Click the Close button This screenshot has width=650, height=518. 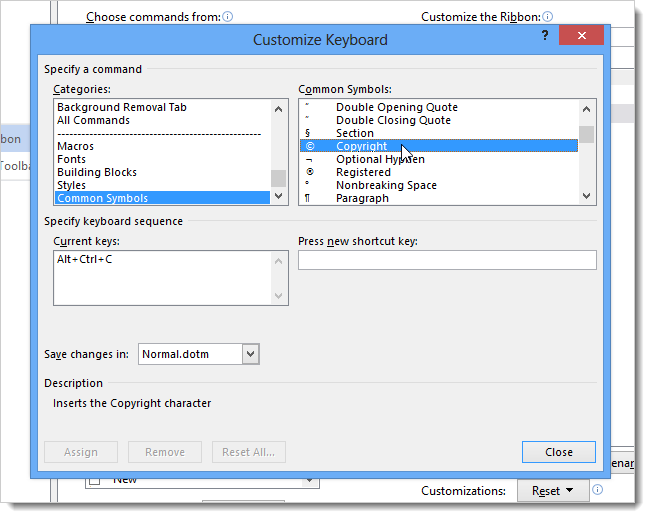tap(559, 452)
